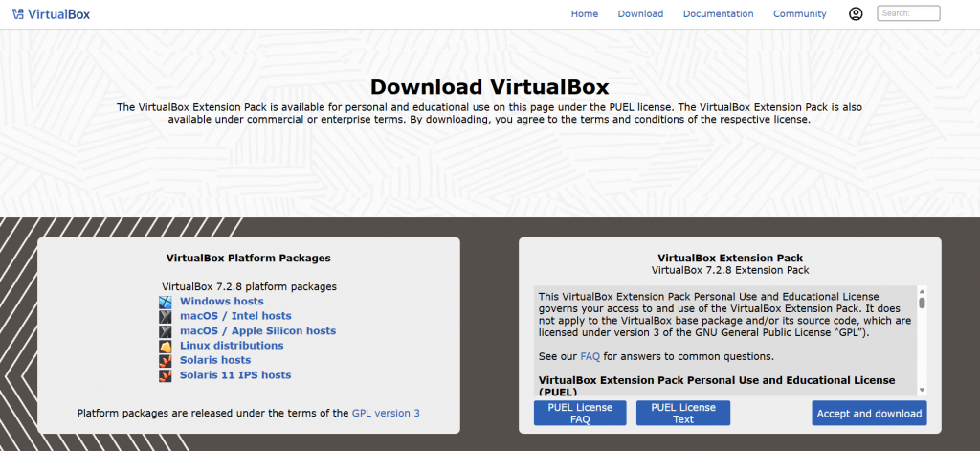The image size is (980, 451).
Task: Click the VirtualBox logo in header
Action: click(52, 13)
